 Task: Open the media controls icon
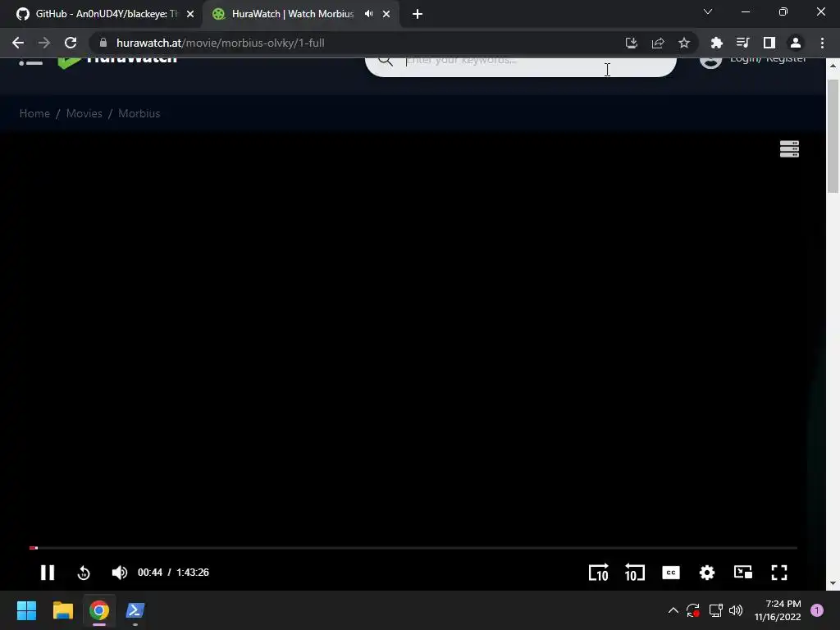(x=742, y=43)
